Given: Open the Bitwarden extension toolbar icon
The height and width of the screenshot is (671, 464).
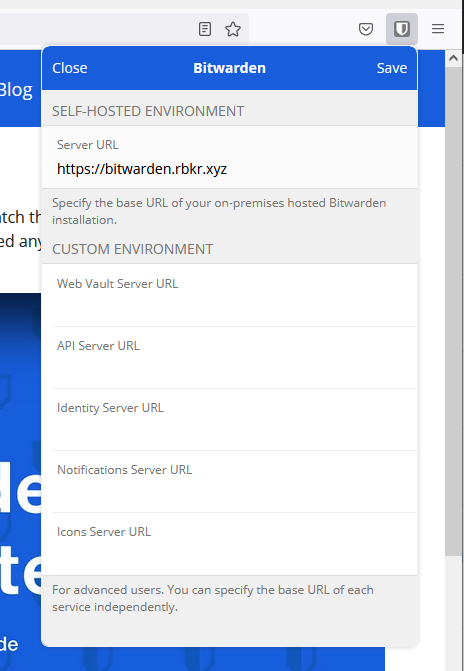Looking at the screenshot, I should (x=402, y=29).
